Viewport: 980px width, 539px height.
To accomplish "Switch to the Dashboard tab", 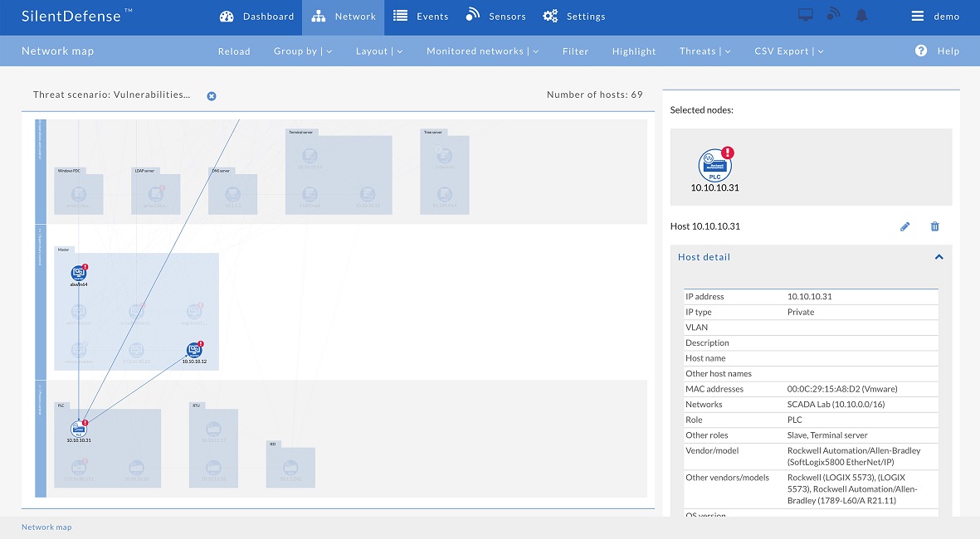I will (257, 17).
